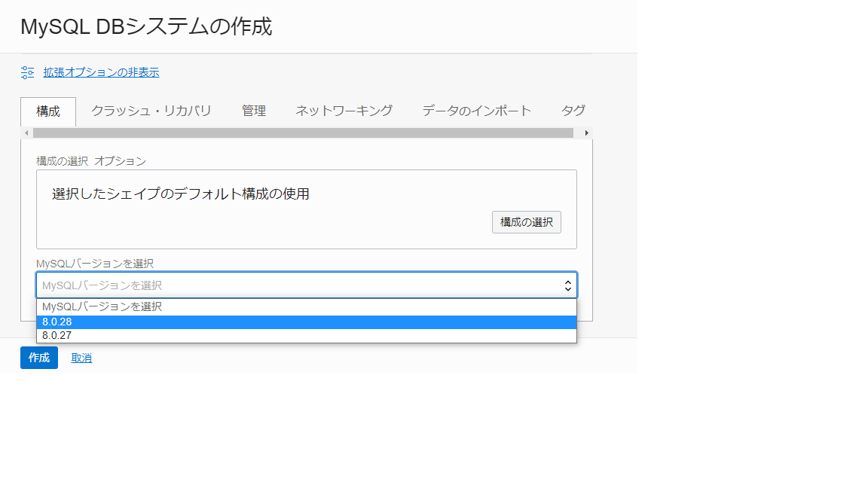Click the blue 作成 button
Viewport: 868px width, 488px height.
point(39,358)
